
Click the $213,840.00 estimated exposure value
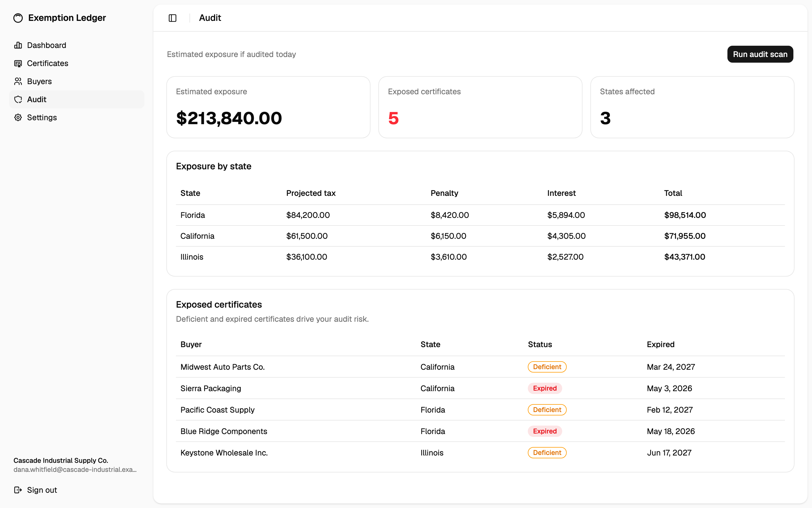click(229, 118)
